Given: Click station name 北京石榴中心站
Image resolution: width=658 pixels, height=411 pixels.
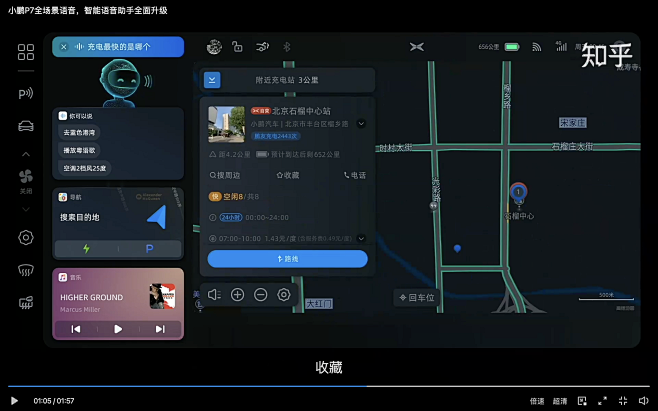Looking at the screenshot, I should click(x=301, y=111).
